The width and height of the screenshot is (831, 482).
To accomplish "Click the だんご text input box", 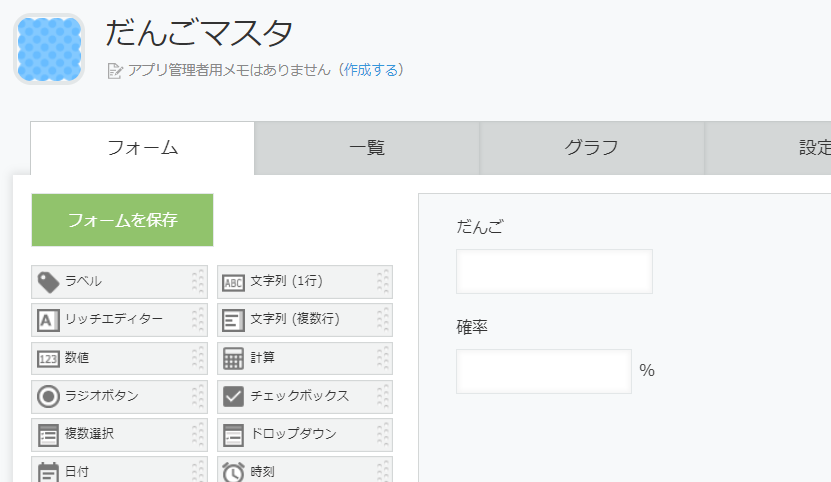I will [x=554, y=271].
